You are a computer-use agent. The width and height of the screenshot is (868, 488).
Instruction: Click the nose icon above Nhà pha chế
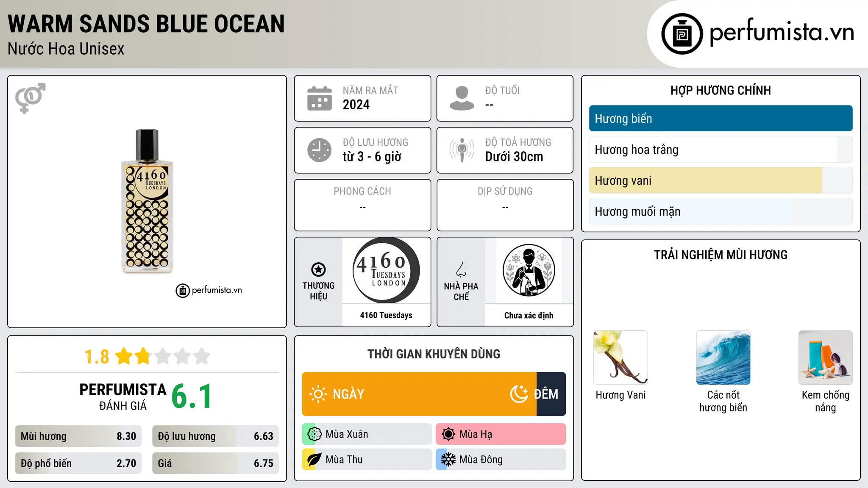tap(461, 269)
